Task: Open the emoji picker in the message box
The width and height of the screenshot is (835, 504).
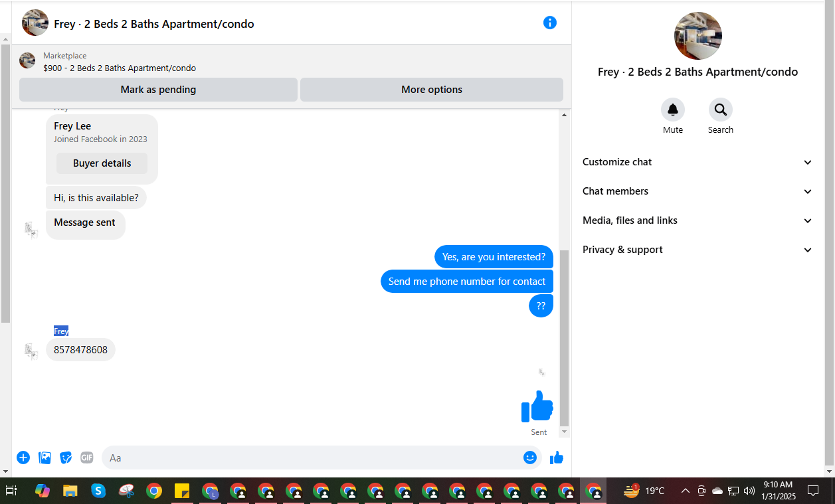Action: (530, 458)
